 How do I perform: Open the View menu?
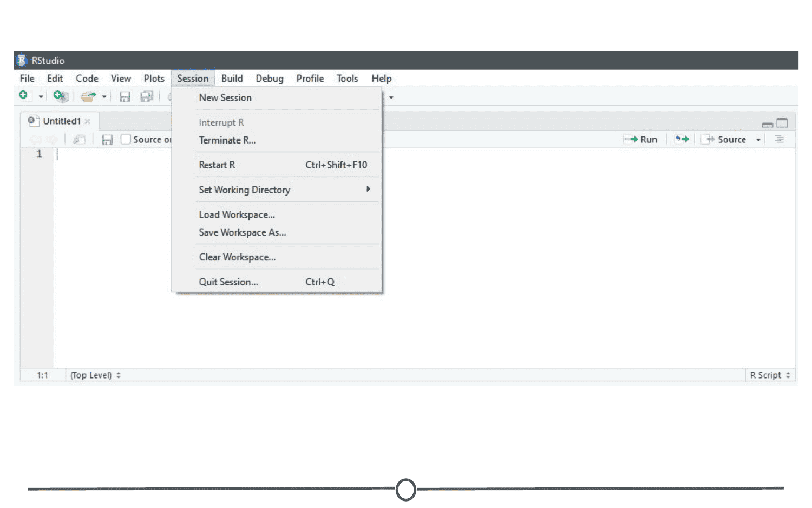coord(121,79)
